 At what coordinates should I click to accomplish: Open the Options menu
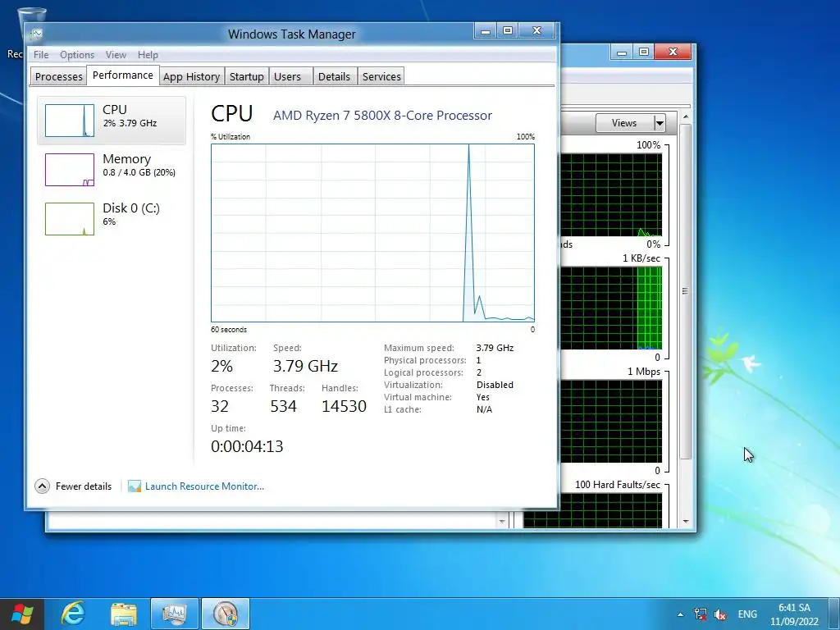click(x=77, y=55)
